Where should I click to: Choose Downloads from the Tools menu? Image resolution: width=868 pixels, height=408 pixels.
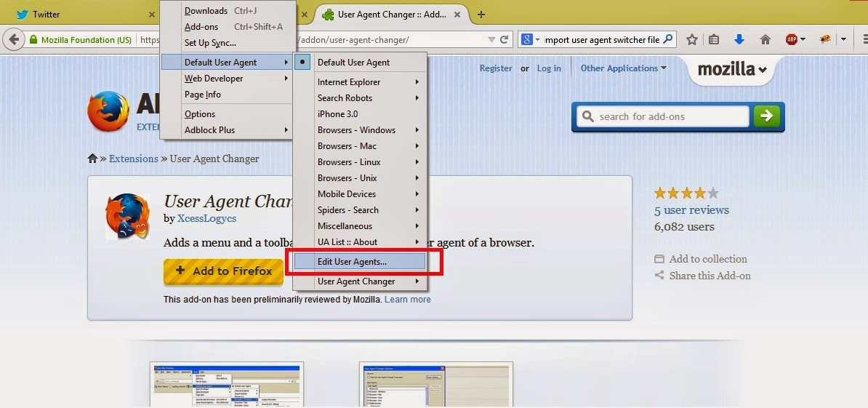(226, 10)
